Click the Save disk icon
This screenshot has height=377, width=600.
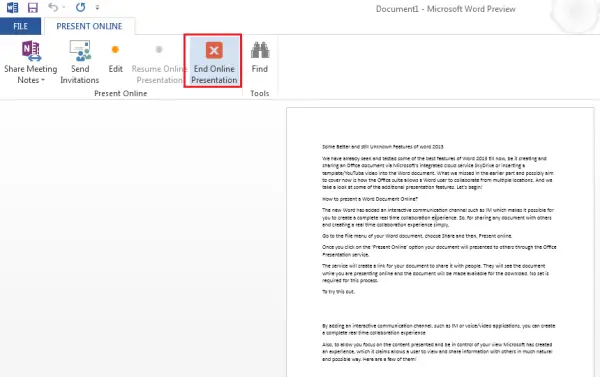33,8
